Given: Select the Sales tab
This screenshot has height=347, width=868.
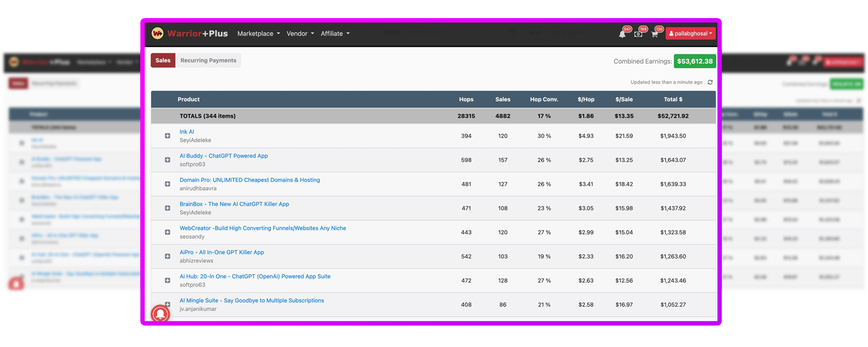Looking at the screenshot, I should [x=163, y=60].
